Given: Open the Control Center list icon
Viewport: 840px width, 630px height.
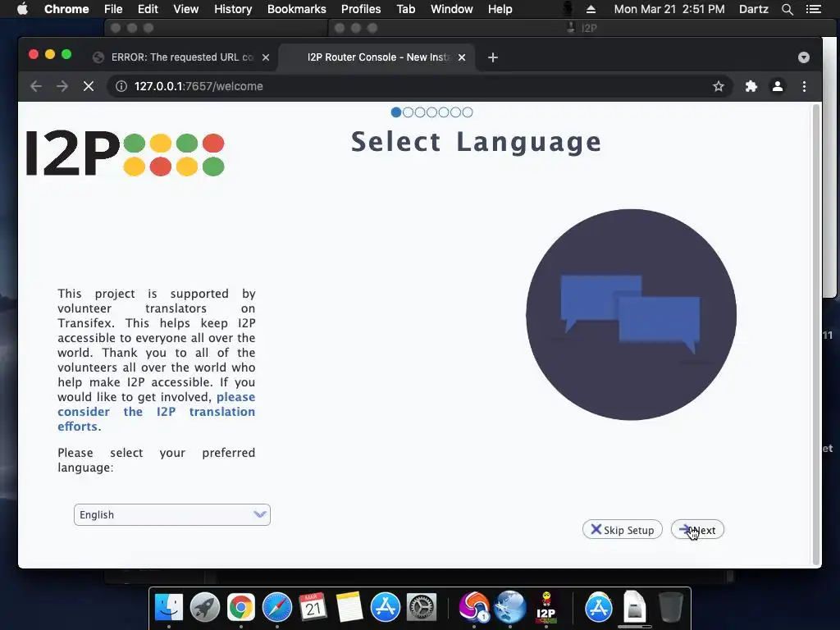Looking at the screenshot, I should tap(813, 9).
